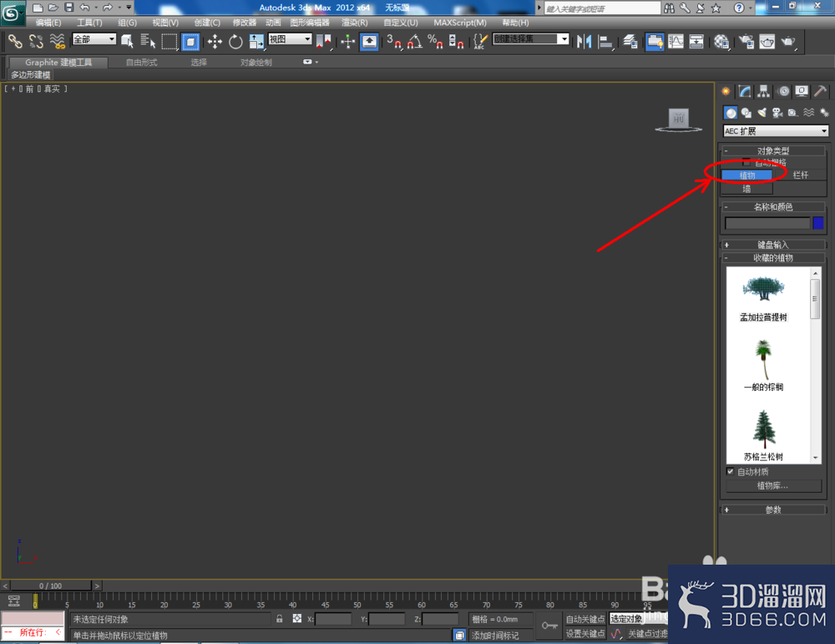Select the Link tool
This screenshot has height=644, width=835.
15,41
